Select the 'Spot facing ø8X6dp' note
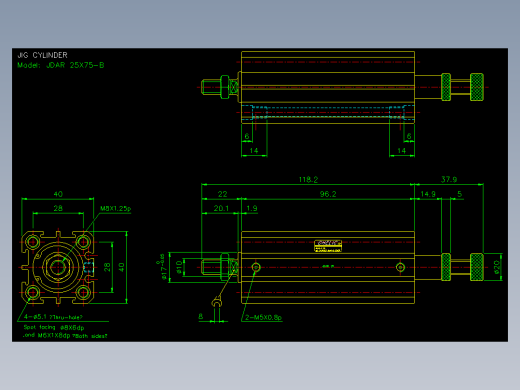520x390 pixels. click(54, 327)
